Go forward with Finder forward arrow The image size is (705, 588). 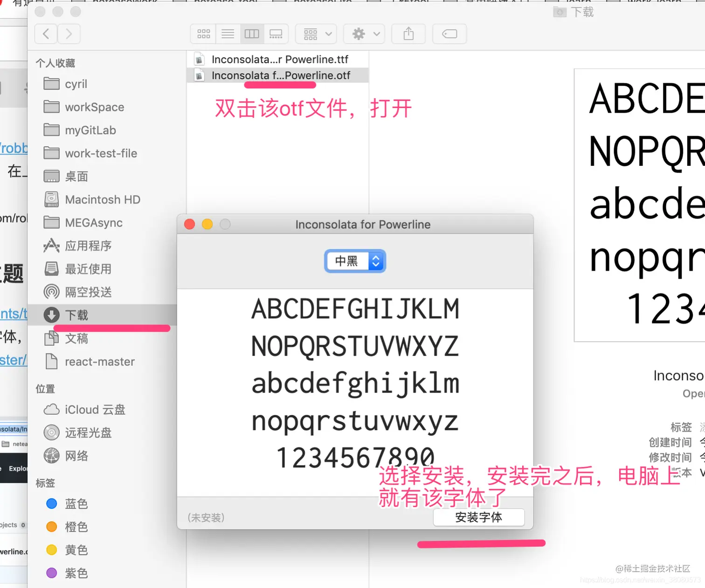69,34
